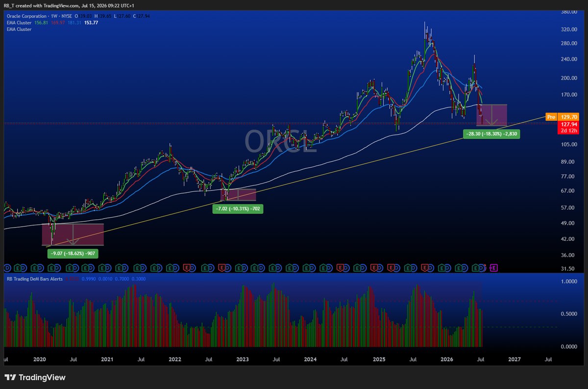This screenshot has height=389, width=588.
Task: Open the RB Trading DeM Bars Alerts legend
Action: tap(34, 279)
